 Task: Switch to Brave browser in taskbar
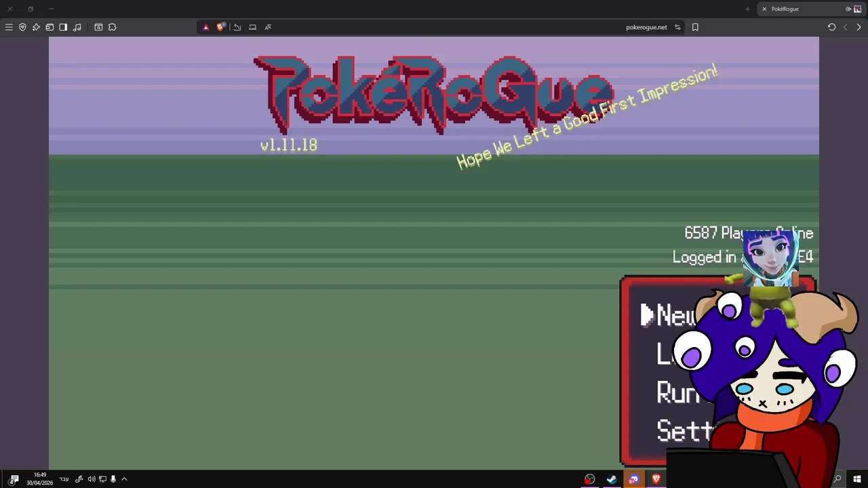coord(656,479)
